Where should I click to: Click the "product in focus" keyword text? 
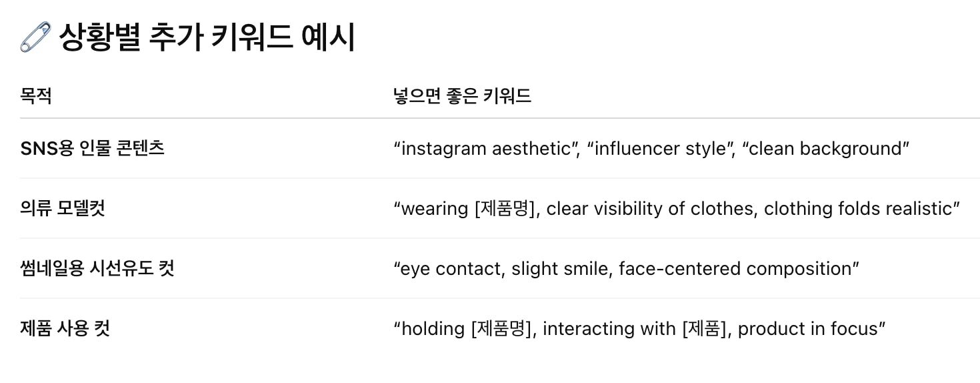pos(807,328)
